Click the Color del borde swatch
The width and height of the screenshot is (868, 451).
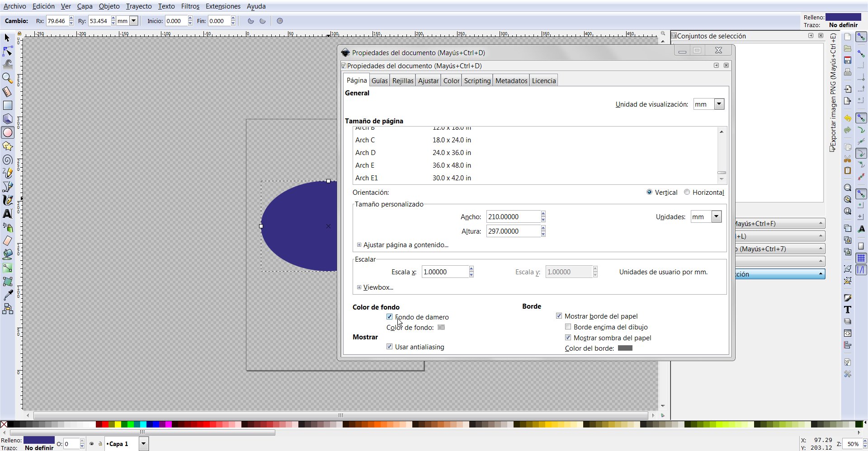[625, 348]
